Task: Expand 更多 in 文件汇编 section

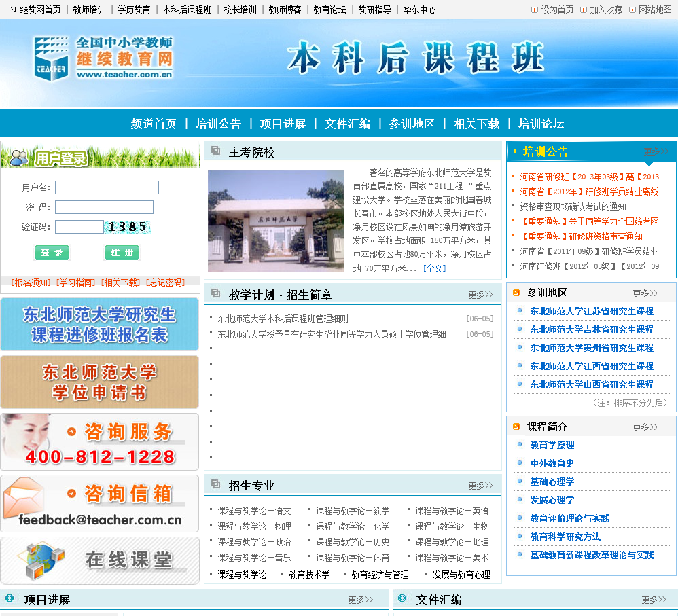Action: click(x=654, y=600)
